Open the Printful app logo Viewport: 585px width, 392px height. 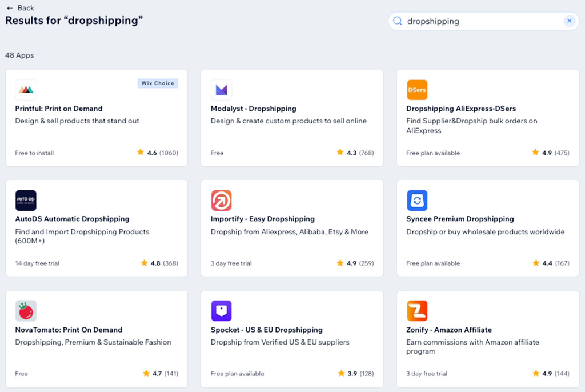(x=26, y=90)
